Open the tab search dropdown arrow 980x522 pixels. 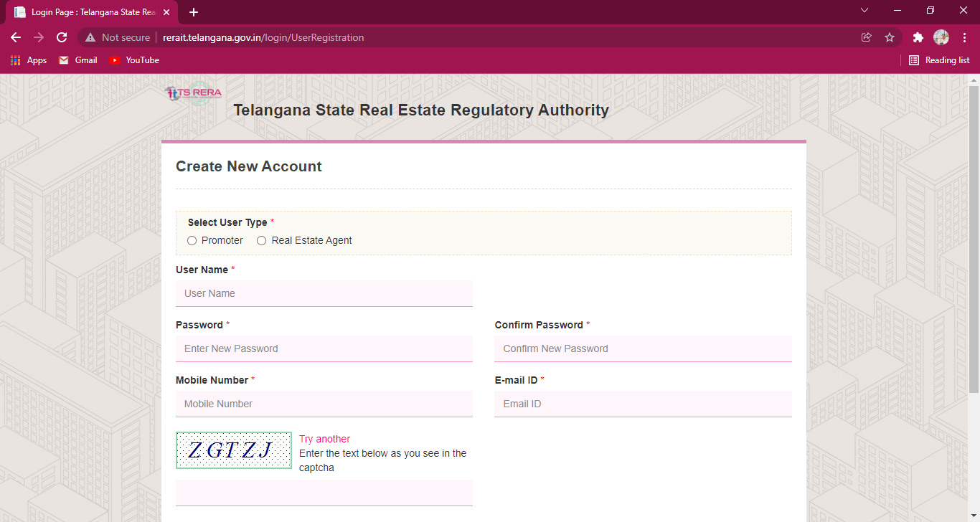coord(864,11)
